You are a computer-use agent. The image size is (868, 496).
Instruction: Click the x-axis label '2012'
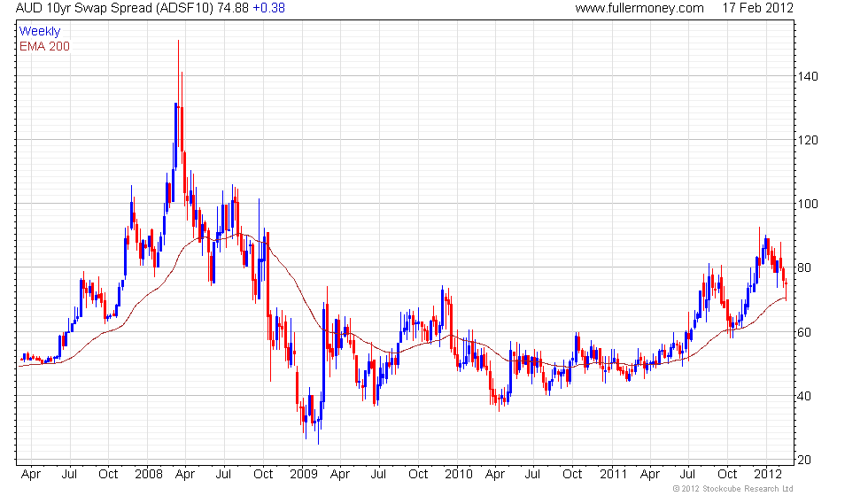point(769,475)
